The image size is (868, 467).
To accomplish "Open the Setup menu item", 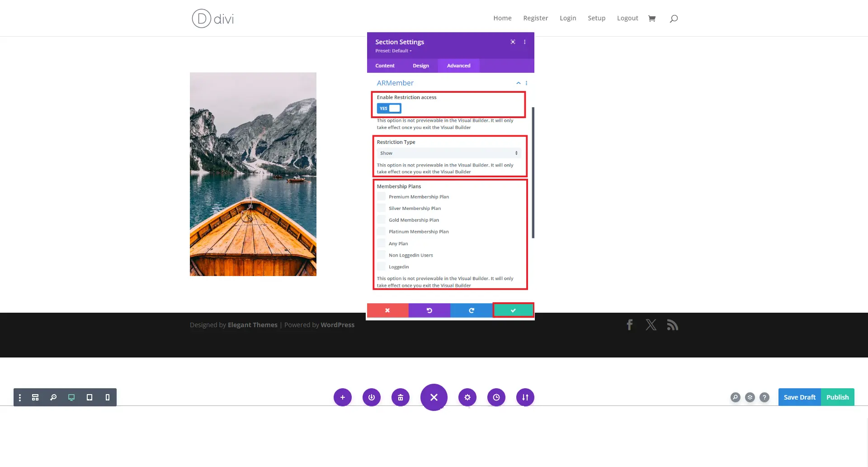I will [x=596, y=18].
